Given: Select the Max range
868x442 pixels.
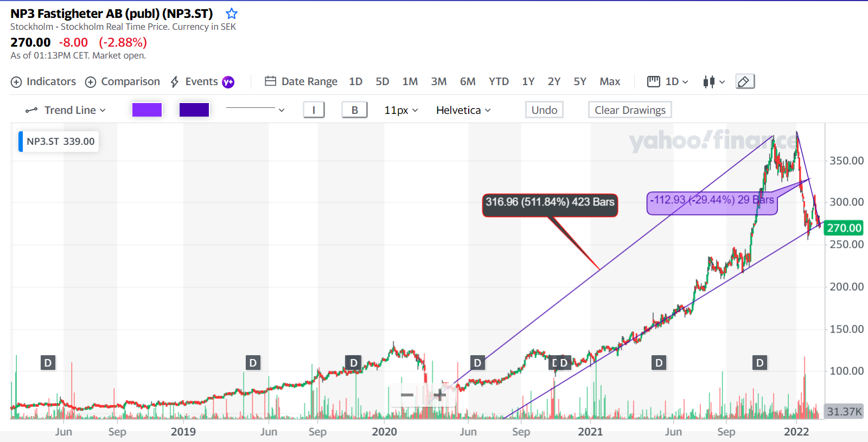Looking at the screenshot, I should (x=610, y=81).
